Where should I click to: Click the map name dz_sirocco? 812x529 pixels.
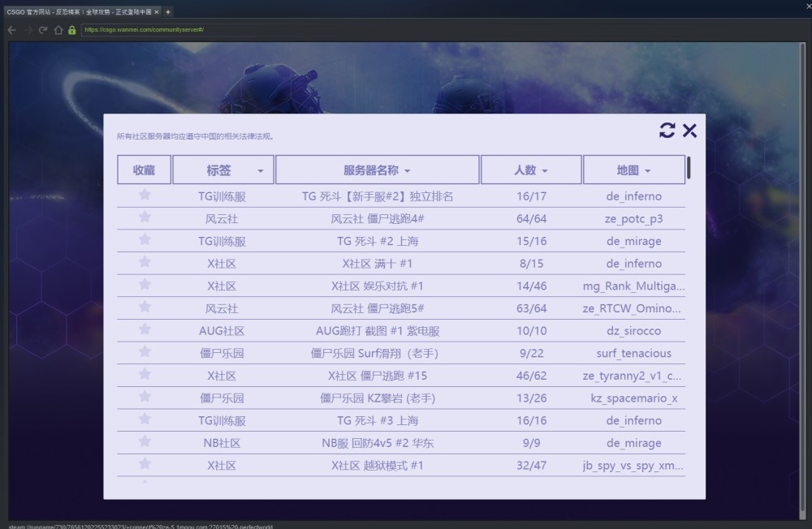click(x=634, y=331)
